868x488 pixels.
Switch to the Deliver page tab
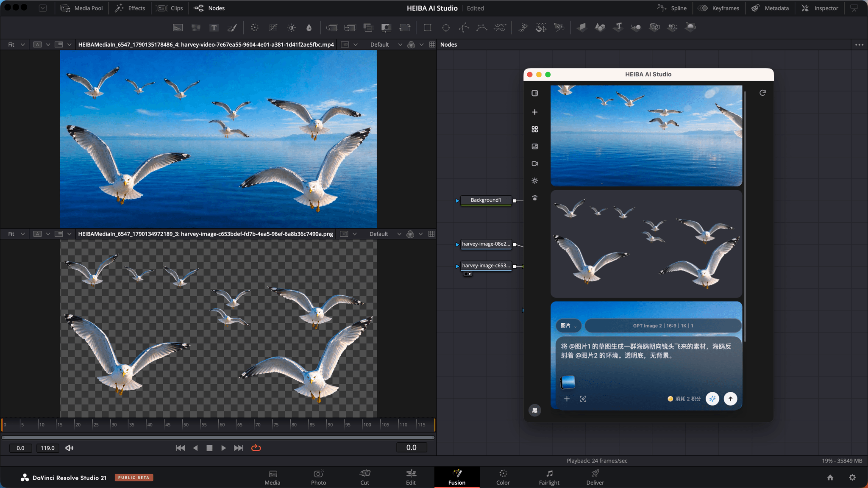coord(595,477)
